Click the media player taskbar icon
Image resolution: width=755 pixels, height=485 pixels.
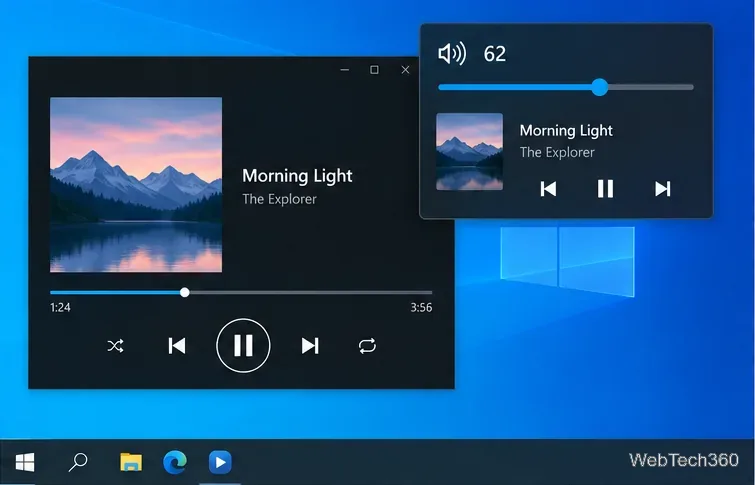point(220,462)
